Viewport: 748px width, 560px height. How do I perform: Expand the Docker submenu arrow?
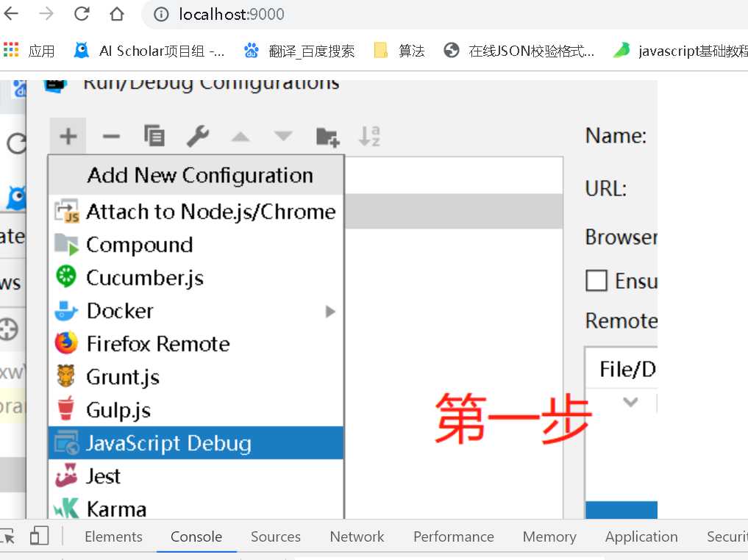[x=330, y=312]
